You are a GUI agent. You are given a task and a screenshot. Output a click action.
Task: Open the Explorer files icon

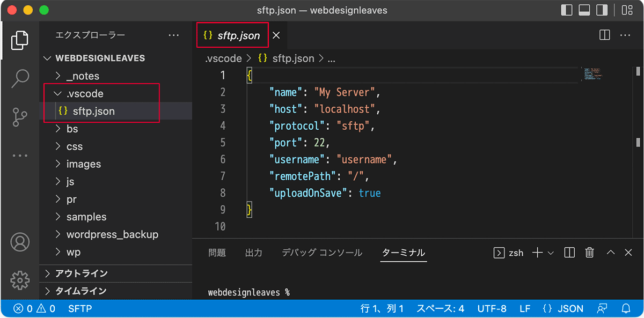coord(20,40)
